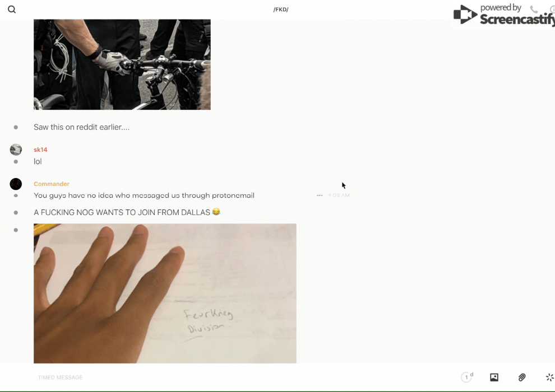The height and width of the screenshot is (392, 555).
Task: Attach a file using the paperclip
Action: pyautogui.click(x=522, y=377)
